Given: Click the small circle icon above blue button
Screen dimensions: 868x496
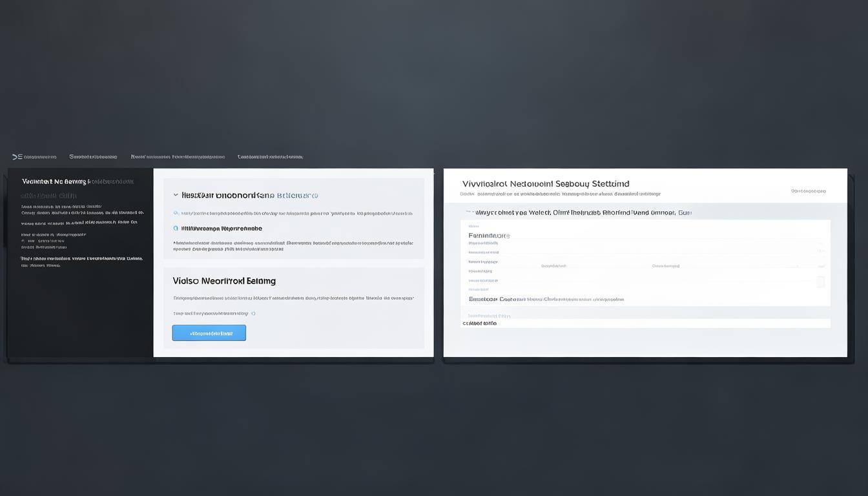Looking at the screenshot, I should 253,314.
